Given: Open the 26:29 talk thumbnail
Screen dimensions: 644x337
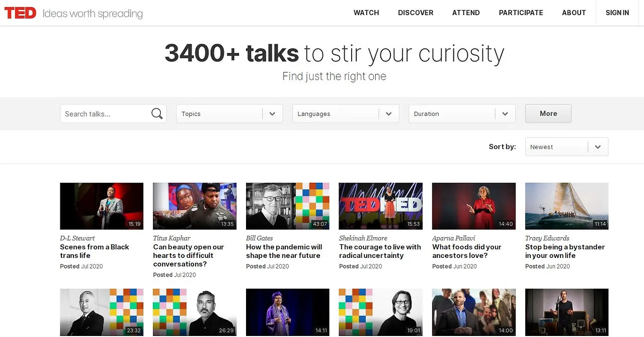Looking at the screenshot, I should [195, 312].
